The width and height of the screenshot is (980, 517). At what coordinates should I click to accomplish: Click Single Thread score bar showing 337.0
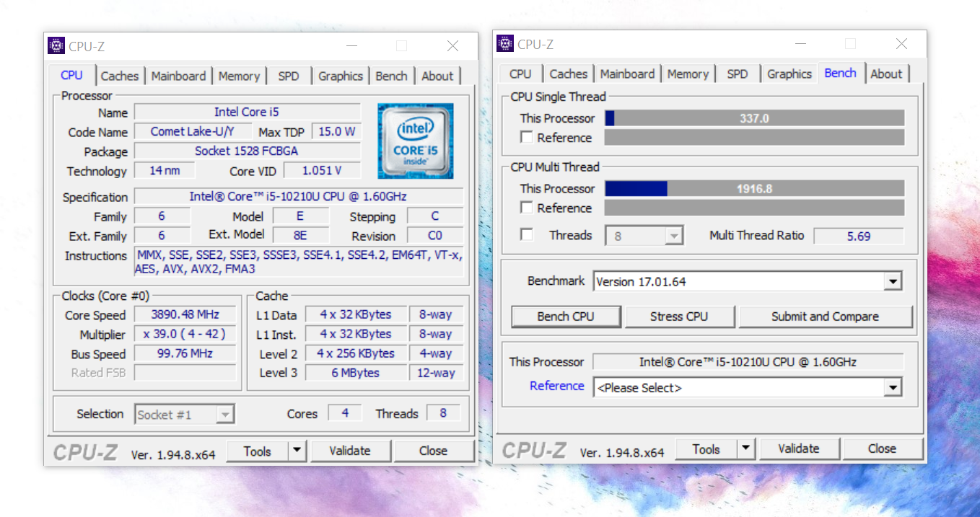[755, 118]
